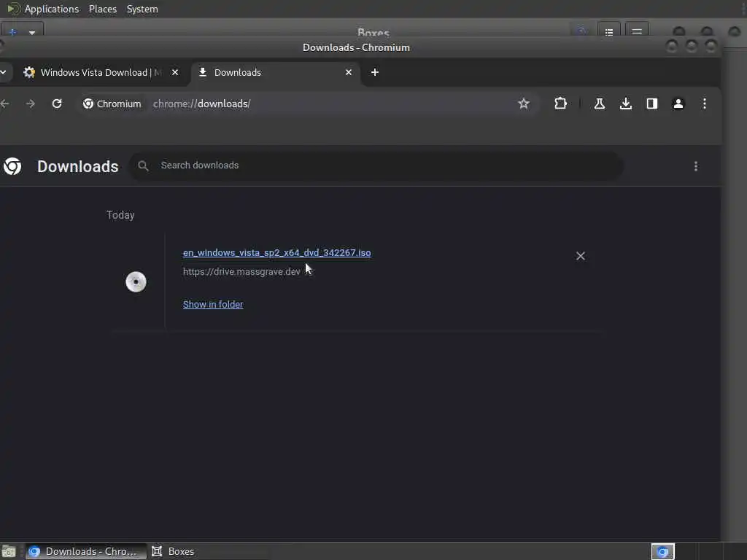Image resolution: width=747 pixels, height=560 pixels.
Task: Open the Extensions puzzle icon
Action: pyautogui.click(x=561, y=104)
